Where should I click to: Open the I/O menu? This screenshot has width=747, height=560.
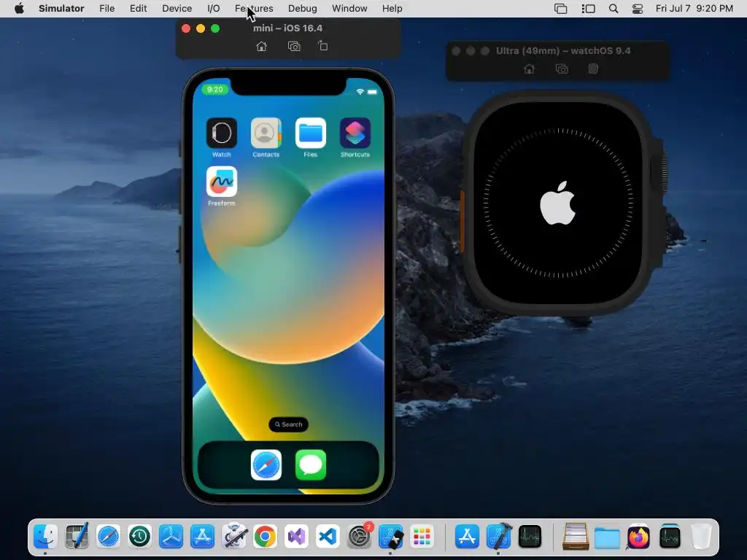pyautogui.click(x=214, y=9)
